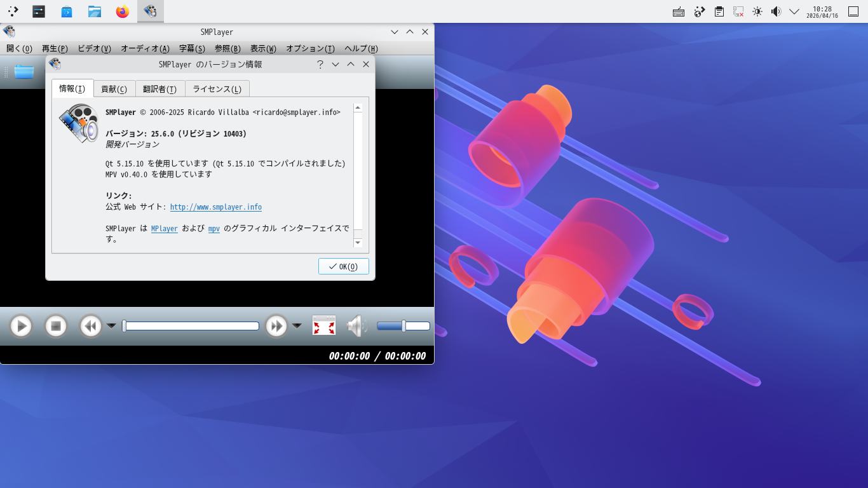Image resolution: width=868 pixels, height=488 pixels.
Task: Open the オーディオ(A) menu
Action: click(x=145, y=49)
